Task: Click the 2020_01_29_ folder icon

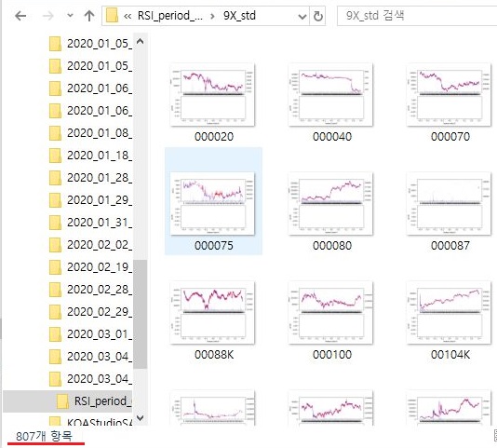Action: [55, 200]
